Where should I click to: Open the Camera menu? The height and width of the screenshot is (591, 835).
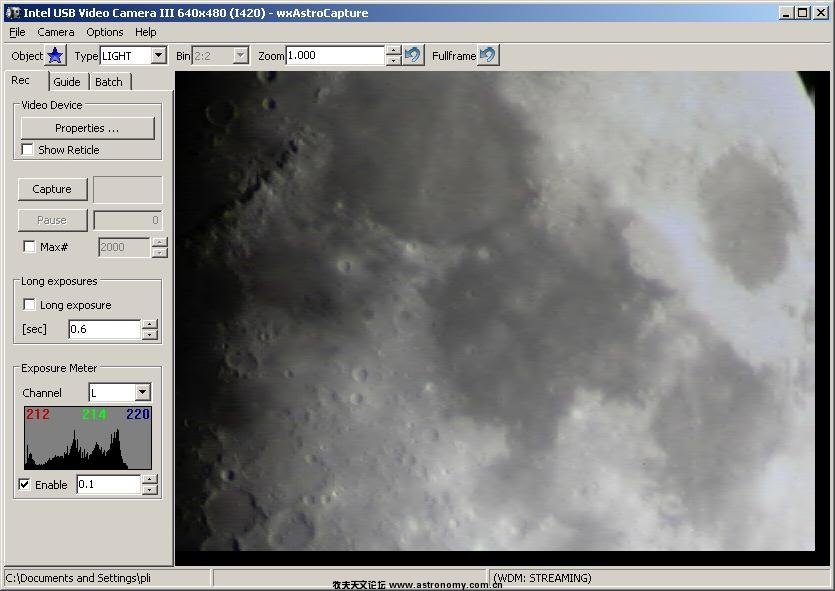click(x=56, y=32)
